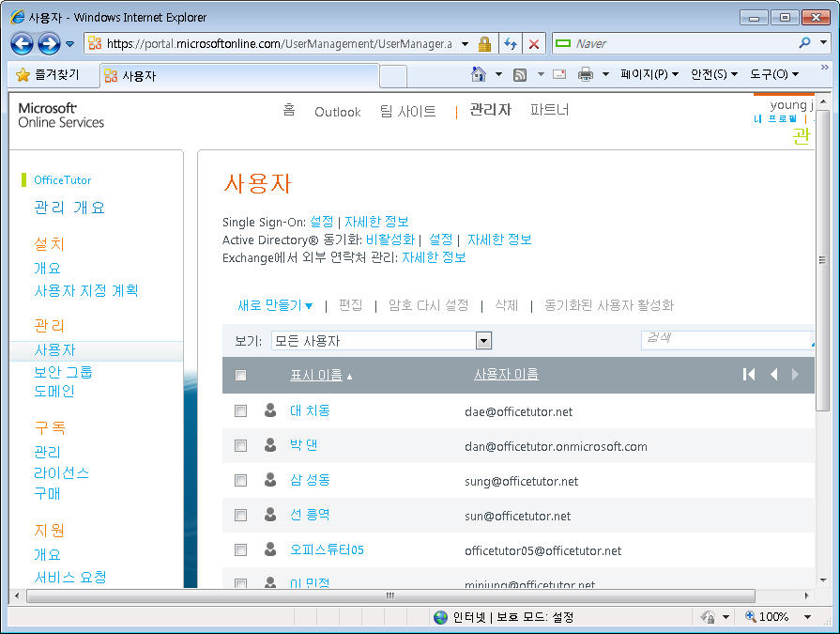Click 비활성화 link for Active Directory sync

pos(390,239)
